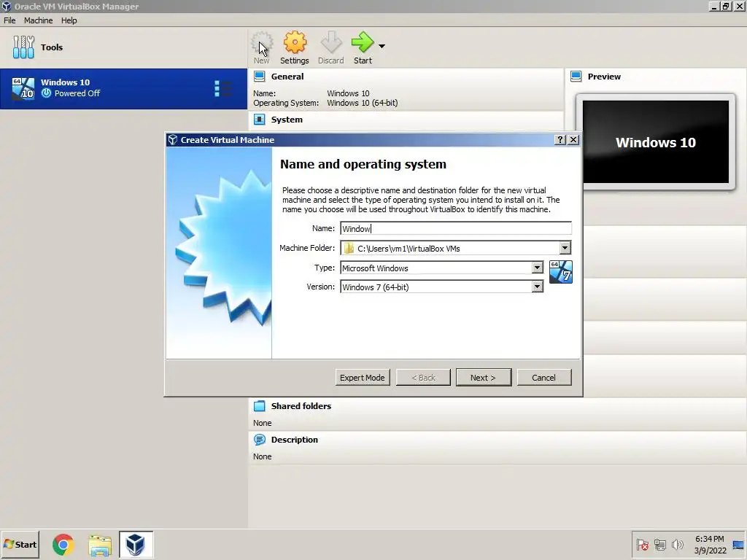Viewport: 747px width, 560px height.
Task: Click into the Name text field
Action: 456,228
